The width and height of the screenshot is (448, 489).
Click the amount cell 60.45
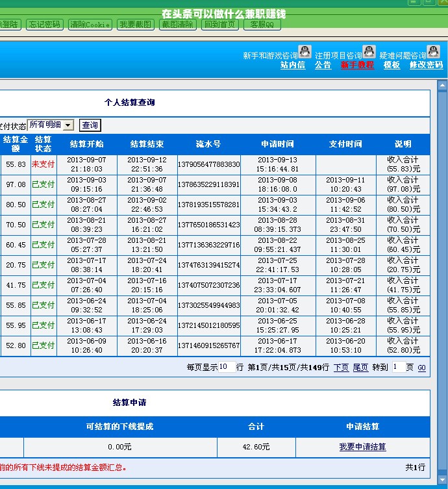[x=16, y=245]
